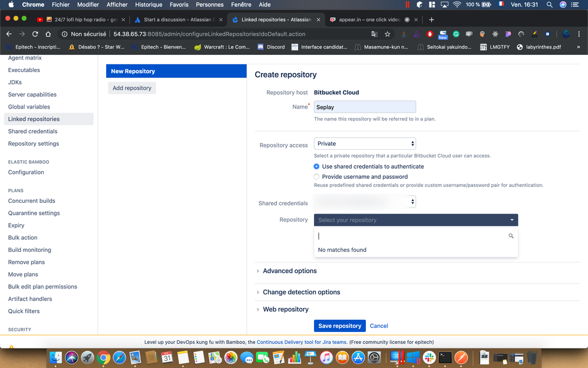
Task: Open the Fenêtre menu
Action: point(241,5)
